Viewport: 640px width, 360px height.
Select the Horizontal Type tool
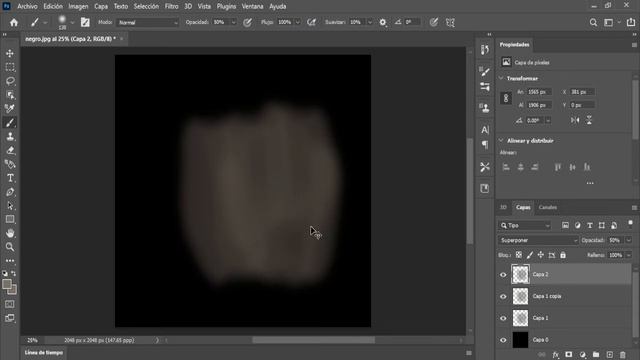10,178
